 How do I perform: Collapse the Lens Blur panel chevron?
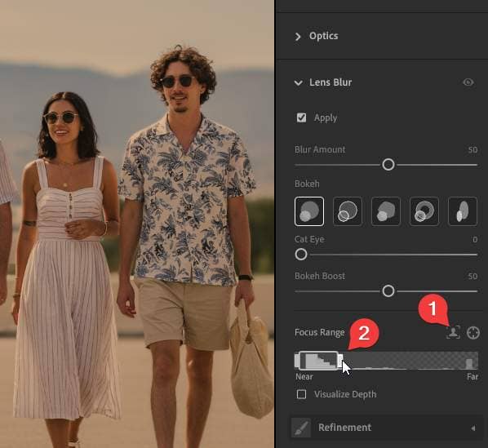[x=298, y=82]
